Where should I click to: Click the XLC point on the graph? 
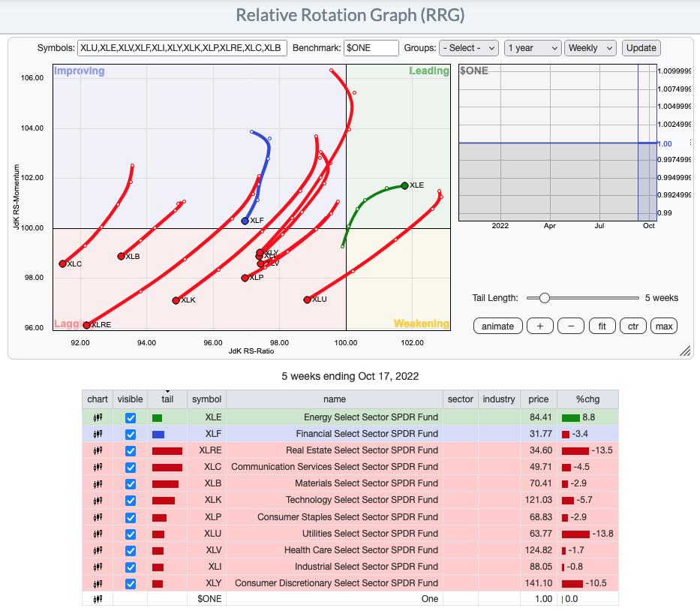coord(62,264)
